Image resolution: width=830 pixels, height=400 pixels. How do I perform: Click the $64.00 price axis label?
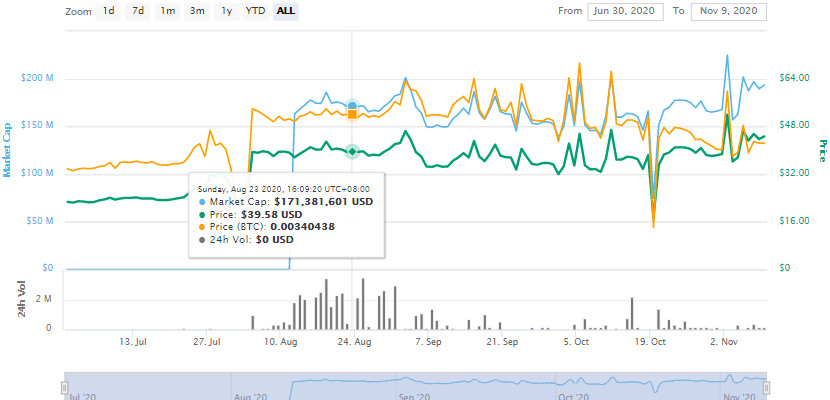click(x=795, y=78)
